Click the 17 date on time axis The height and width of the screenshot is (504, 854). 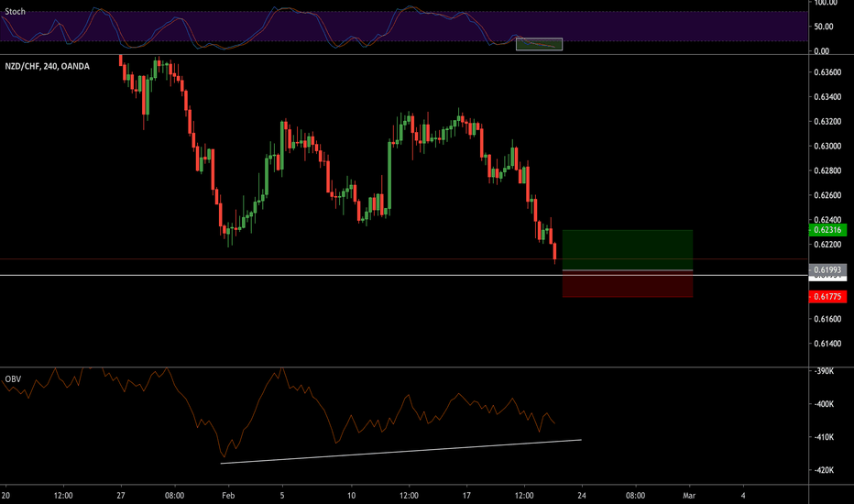(466, 495)
